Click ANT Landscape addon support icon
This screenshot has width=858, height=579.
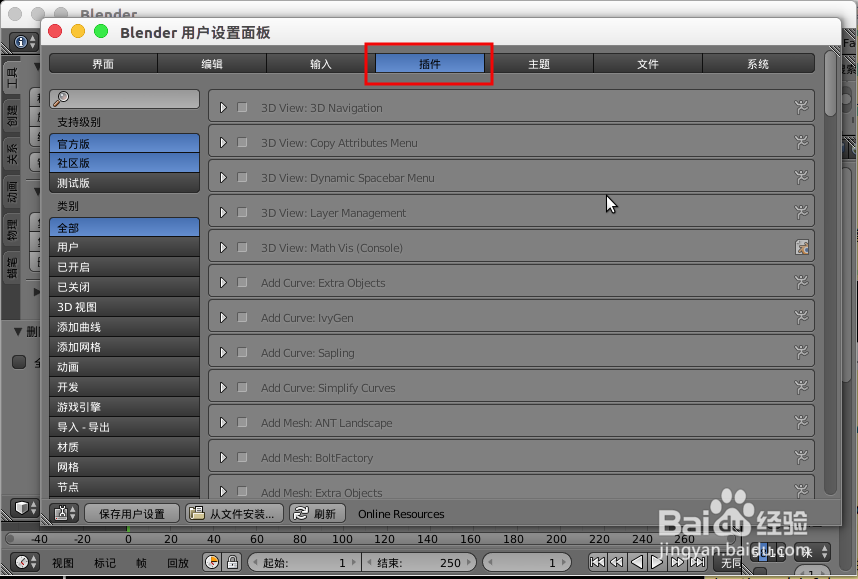801,422
